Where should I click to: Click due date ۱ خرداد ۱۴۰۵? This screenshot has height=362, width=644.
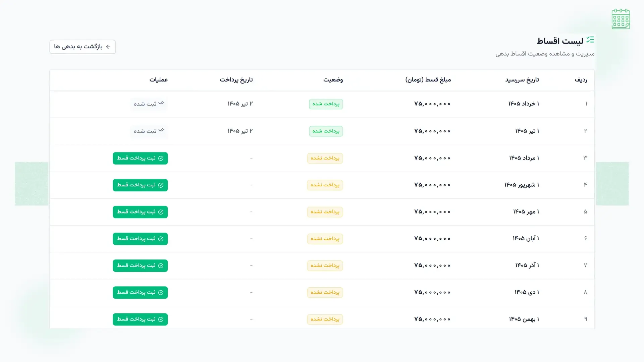(523, 104)
